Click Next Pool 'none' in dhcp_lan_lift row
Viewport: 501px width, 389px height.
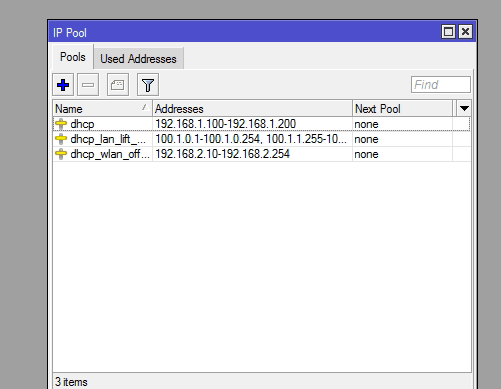click(366, 139)
